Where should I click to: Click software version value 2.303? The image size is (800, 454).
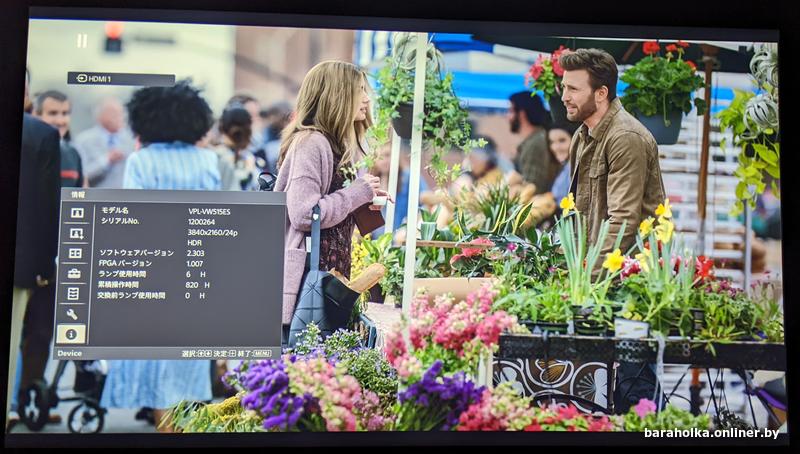[195, 253]
